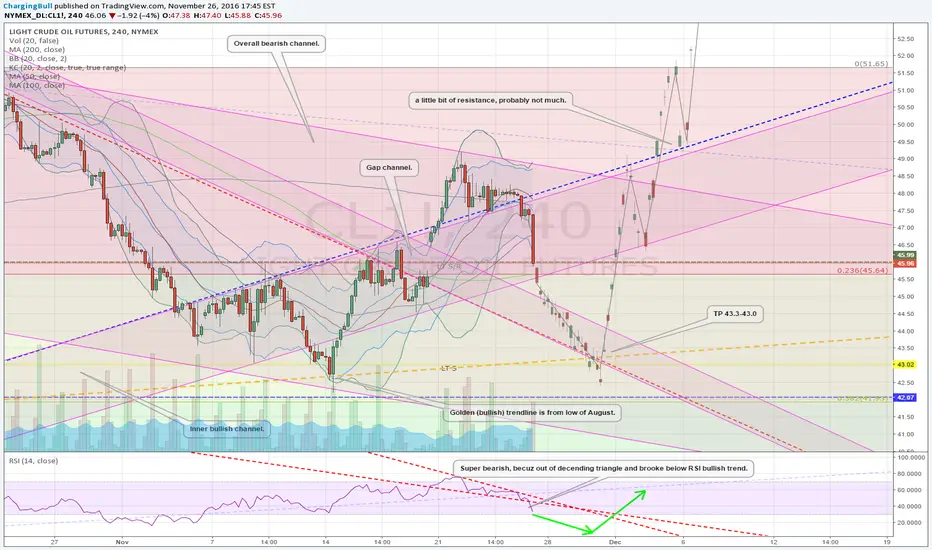Click the 'BB (20, close, 2)' indicator label
932x550 pixels.
point(37,59)
